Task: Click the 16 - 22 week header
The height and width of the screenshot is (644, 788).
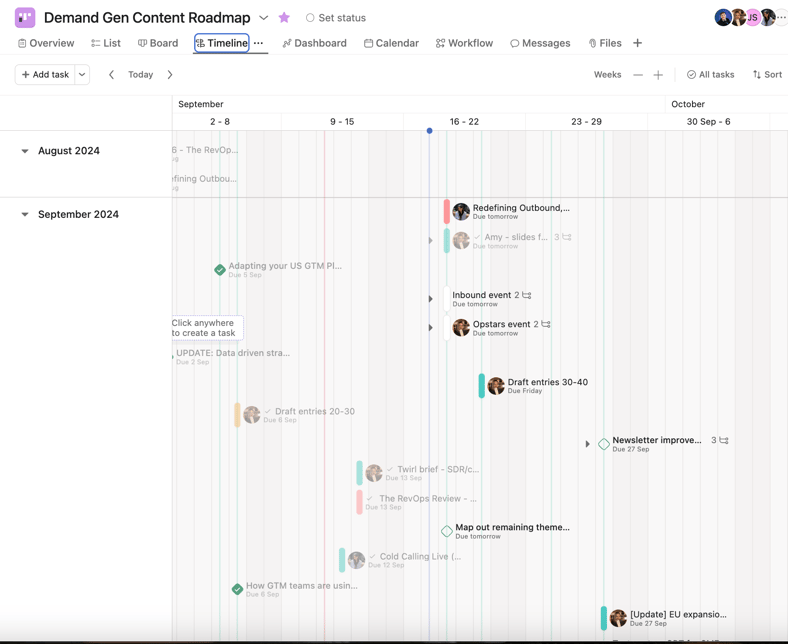Action: (464, 122)
